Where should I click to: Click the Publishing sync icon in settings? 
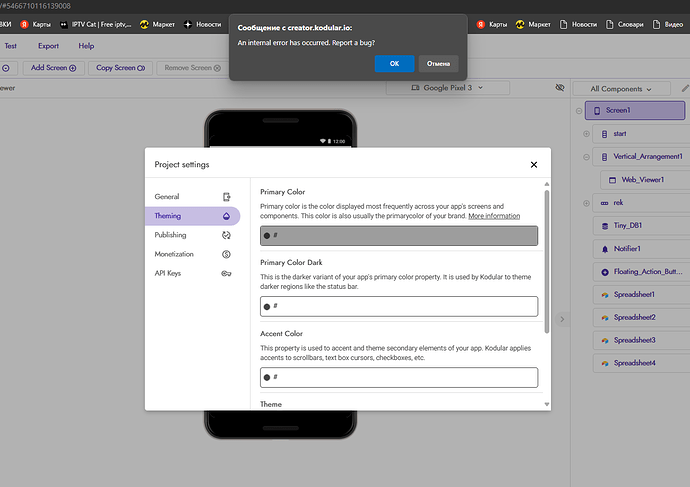pyautogui.click(x=226, y=235)
